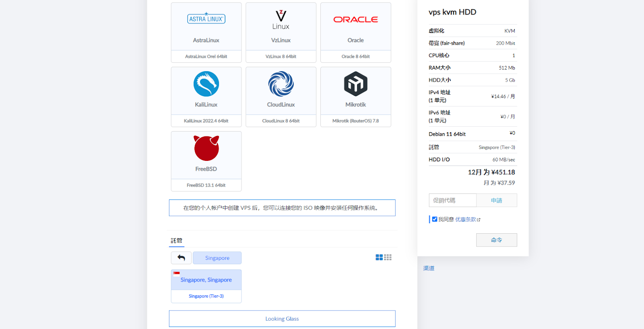
Task: Click the Mikrotik name label
Action: coord(356,105)
